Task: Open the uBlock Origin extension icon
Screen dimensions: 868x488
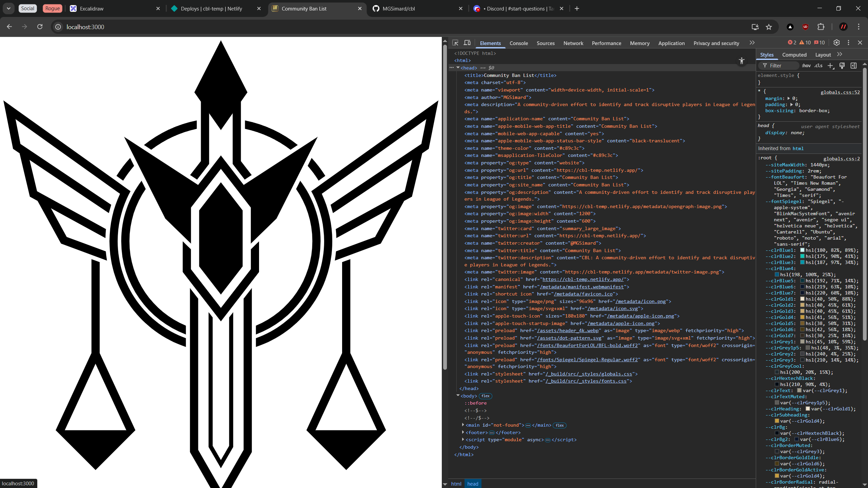Action: (806, 27)
